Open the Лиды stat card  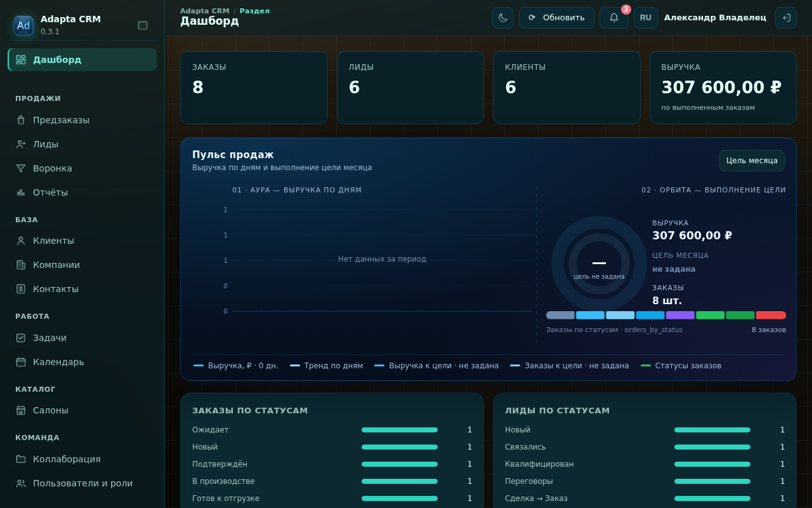pyautogui.click(x=410, y=88)
